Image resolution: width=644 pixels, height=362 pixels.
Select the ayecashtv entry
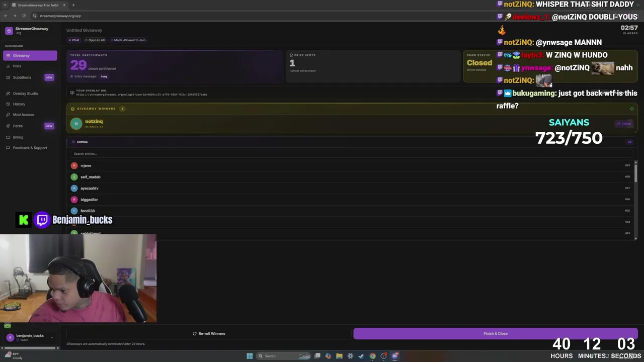click(351, 188)
